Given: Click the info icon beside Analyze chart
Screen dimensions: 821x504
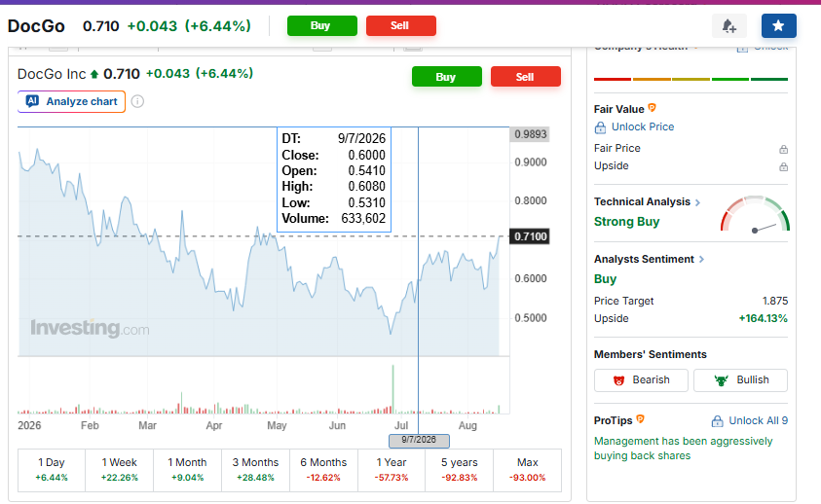Looking at the screenshot, I should tap(137, 101).
